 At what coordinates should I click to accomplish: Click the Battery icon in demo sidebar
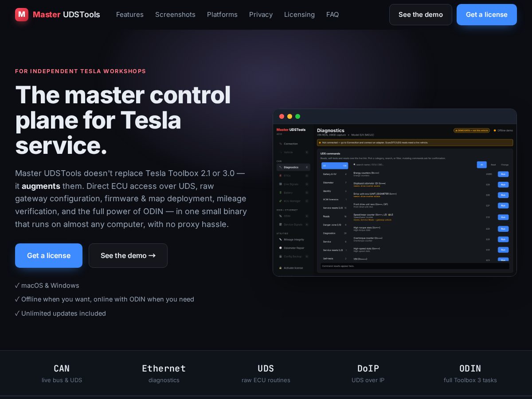click(x=280, y=192)
